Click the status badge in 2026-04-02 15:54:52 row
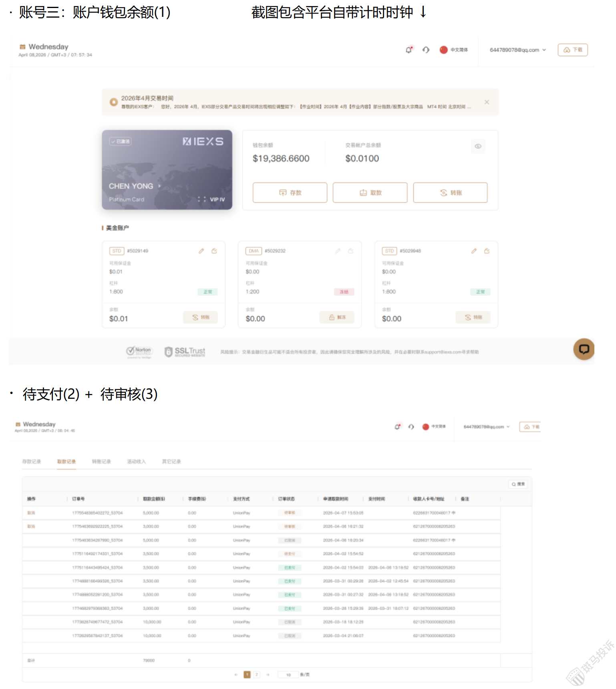This screenshot has height=689, width=616. pyautogui.click(x=290, y=554)
